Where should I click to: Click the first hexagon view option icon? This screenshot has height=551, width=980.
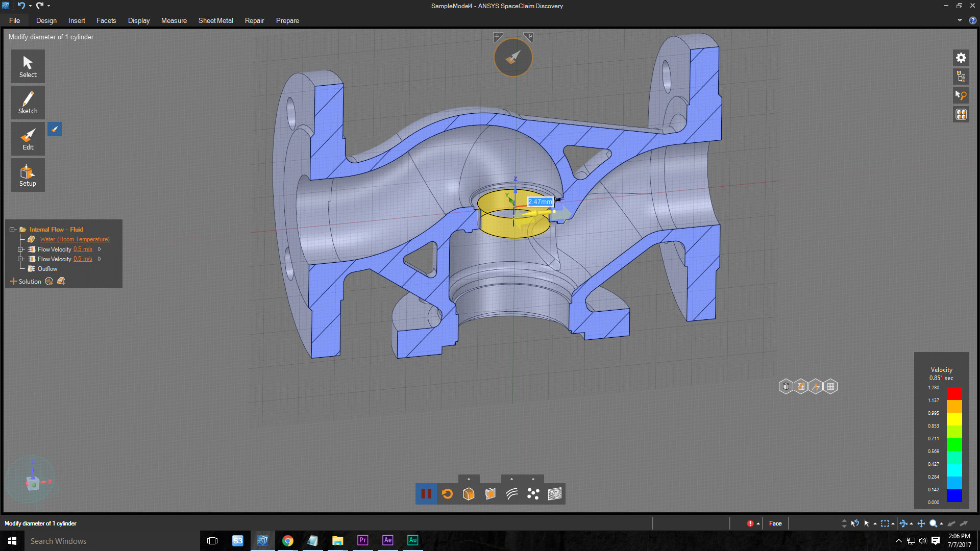click(786, 386)
